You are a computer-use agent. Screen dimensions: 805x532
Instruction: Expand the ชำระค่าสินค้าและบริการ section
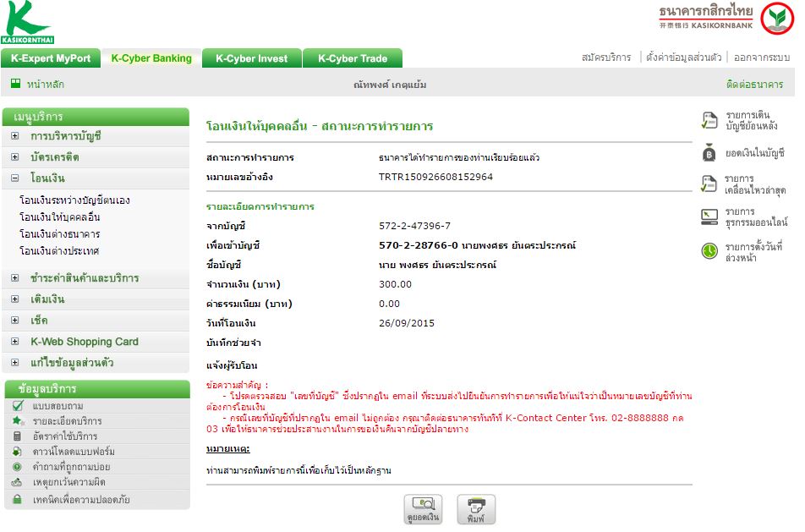point(15,277)
